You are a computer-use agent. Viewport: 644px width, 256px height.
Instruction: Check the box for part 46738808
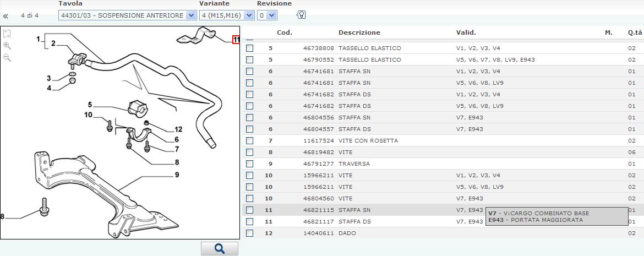[x=250, y=48]
